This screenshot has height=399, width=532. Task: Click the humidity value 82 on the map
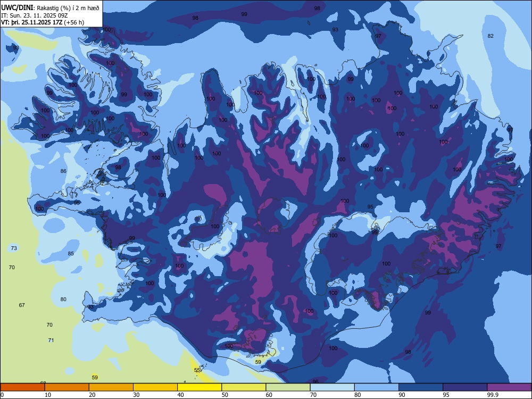(x=491, y=36)
